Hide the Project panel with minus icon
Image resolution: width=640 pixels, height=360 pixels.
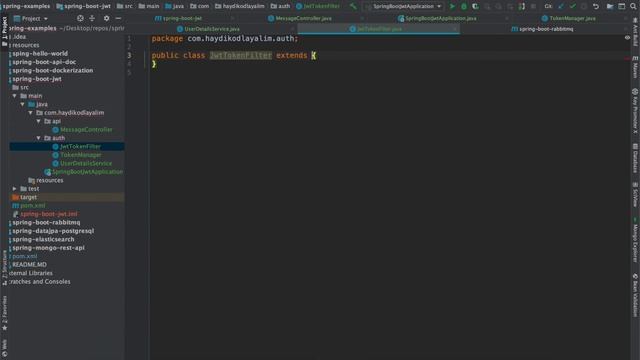pos(118,18)
